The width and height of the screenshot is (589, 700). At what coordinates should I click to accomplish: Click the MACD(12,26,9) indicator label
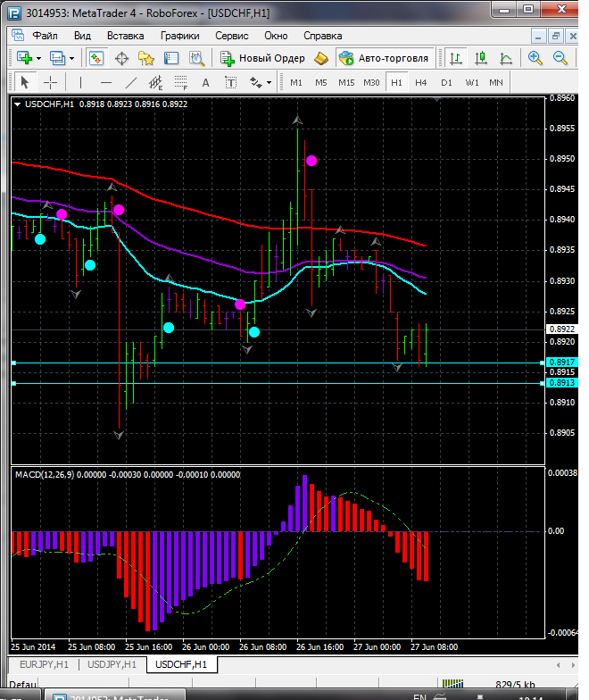(x=128, y=475)
